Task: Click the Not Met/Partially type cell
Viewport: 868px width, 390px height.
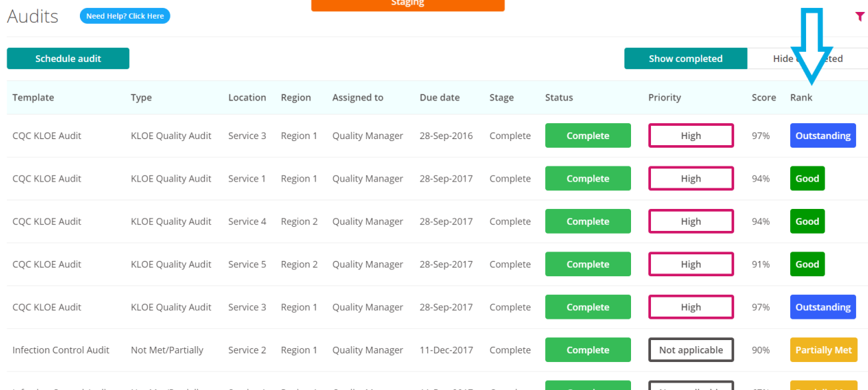Action: pyautogui.click(x=167, y=350)
